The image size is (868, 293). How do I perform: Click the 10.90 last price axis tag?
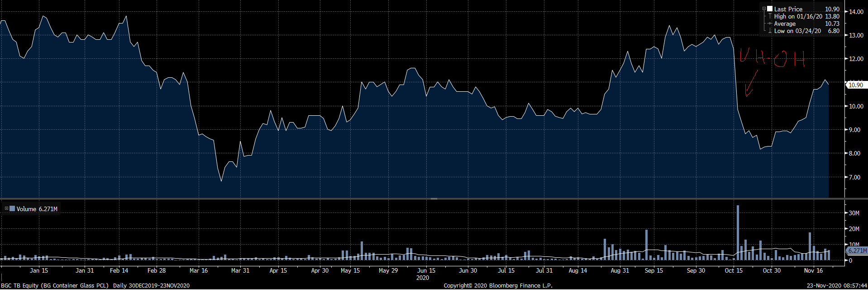855,85
